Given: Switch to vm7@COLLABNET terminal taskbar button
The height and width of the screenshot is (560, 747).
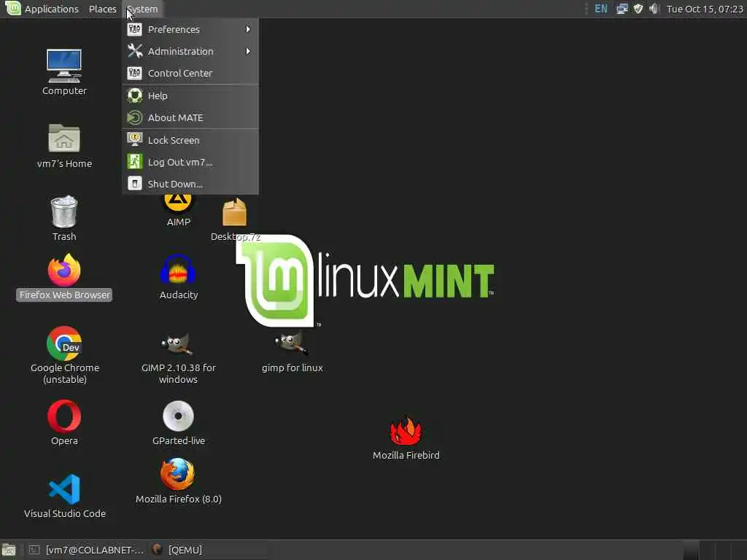Looking at the screenshot, I should [87, 550].
